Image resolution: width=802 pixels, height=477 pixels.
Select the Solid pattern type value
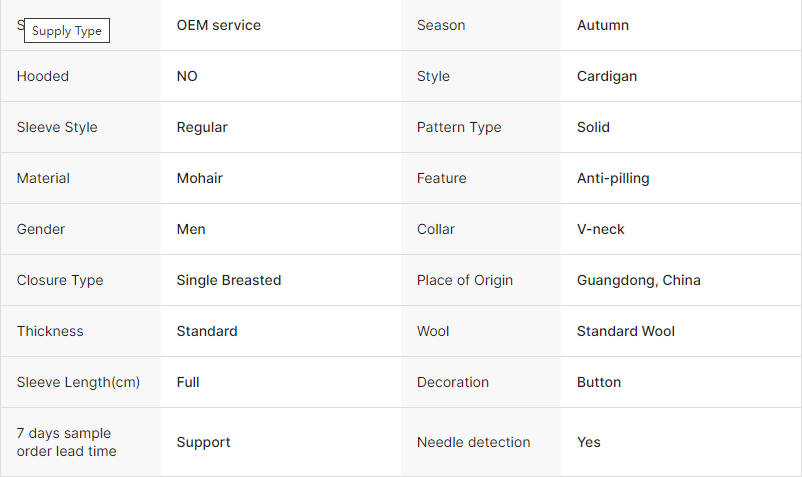point(593,127)
